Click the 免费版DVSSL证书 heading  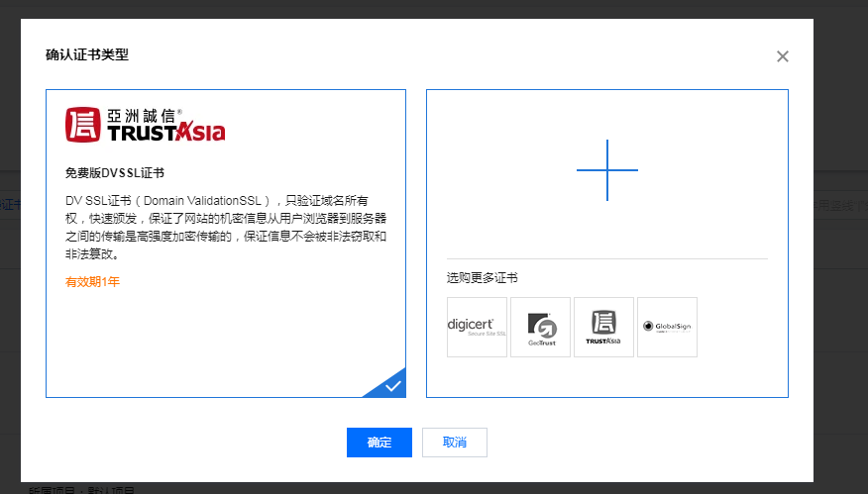coord(115,173)
